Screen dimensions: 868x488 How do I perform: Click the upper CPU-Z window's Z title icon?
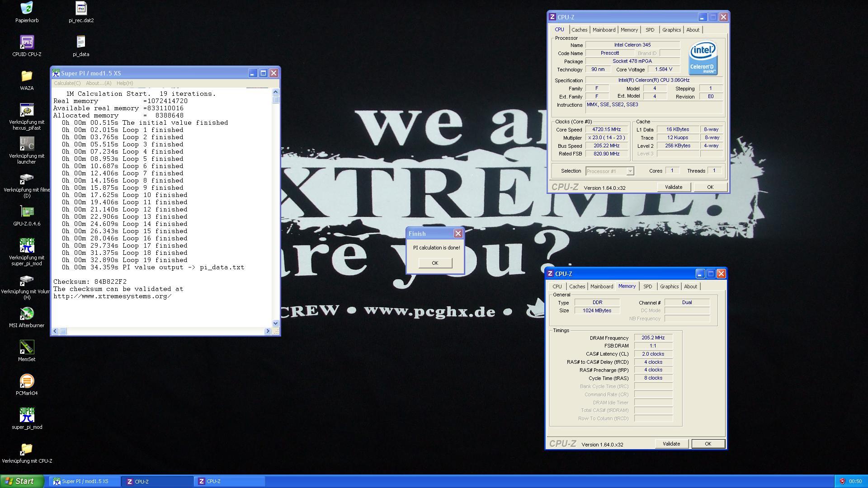(x=552, y=17)
